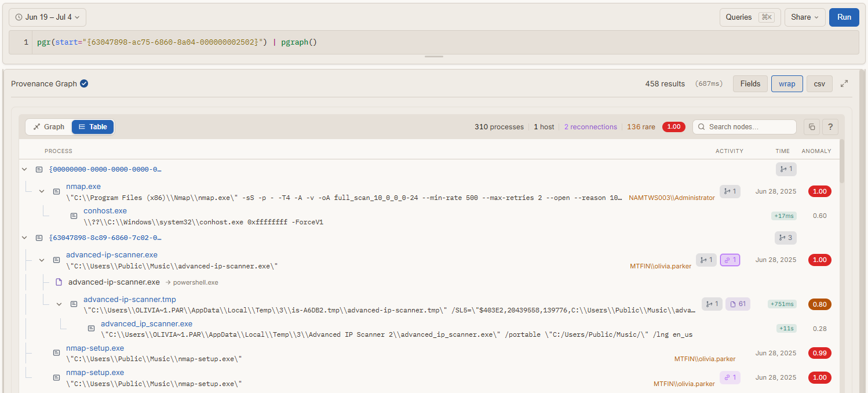Export results with the csv button
This screenshot has width=868, height=393.
tap(819, 83)
